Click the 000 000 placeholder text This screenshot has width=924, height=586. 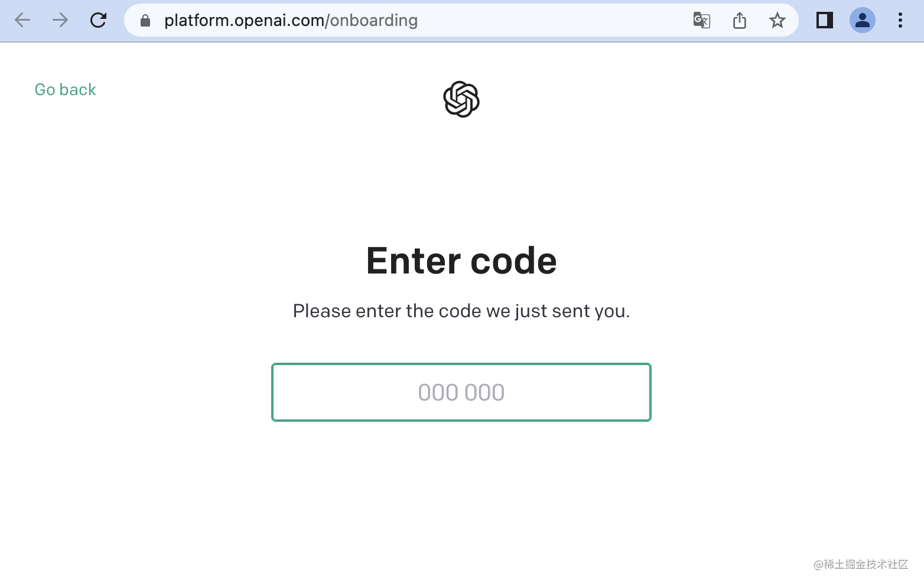point(461,392)
